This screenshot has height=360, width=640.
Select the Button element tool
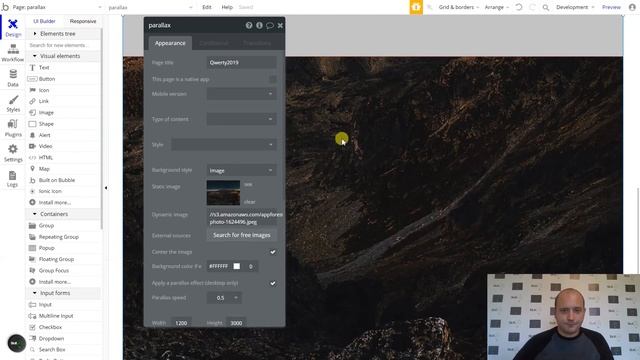pyautogui.click(x=47, y=79)
